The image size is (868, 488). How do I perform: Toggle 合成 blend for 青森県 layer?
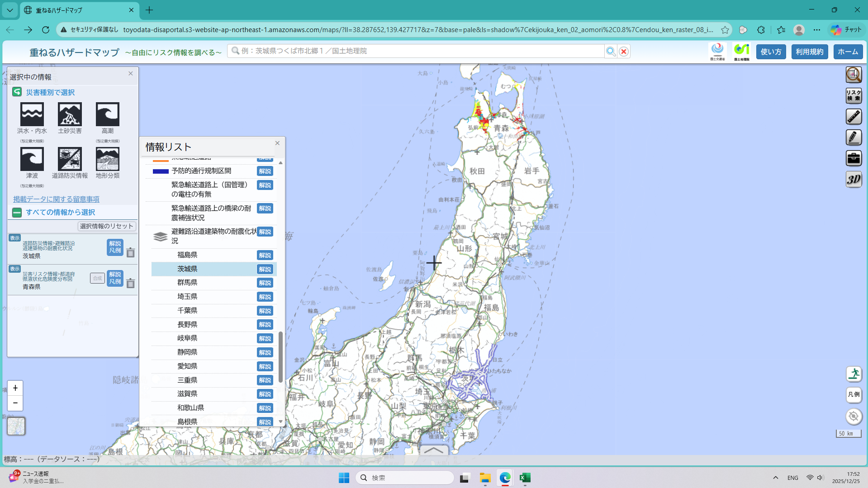point(97,278)
